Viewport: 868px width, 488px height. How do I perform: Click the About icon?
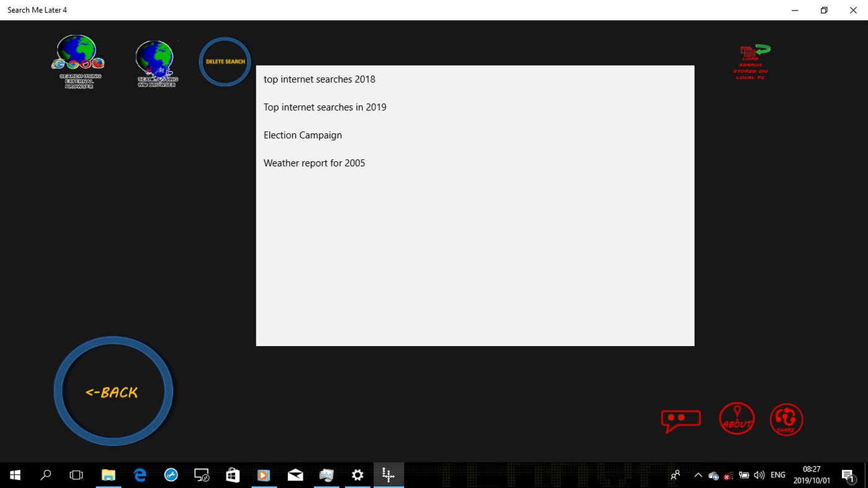tap(736, 419)
